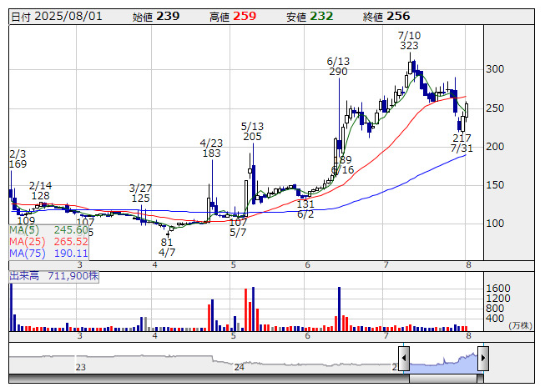Click the MA(75) legend entry
545x392 pixels.
(x=48, y=253)
